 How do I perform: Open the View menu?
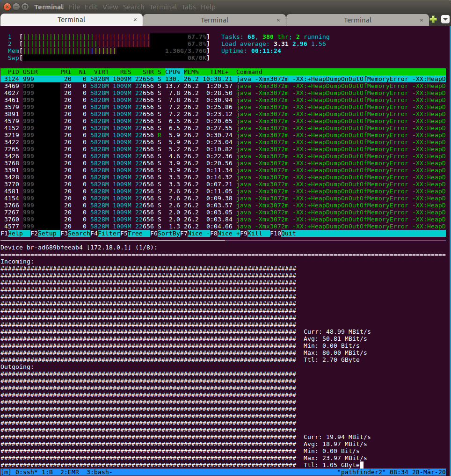[x=110, y=7]
